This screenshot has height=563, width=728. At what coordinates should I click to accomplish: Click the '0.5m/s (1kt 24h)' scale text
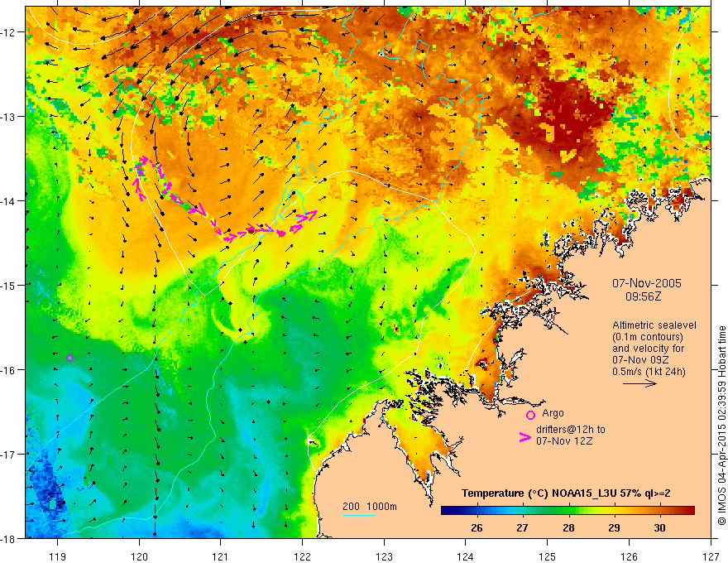pos(649,372)
